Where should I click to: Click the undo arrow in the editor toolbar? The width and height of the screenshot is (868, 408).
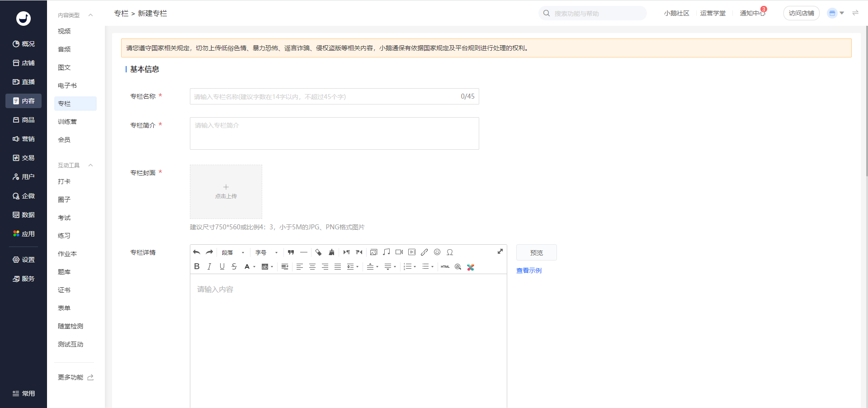click(197, 252)
